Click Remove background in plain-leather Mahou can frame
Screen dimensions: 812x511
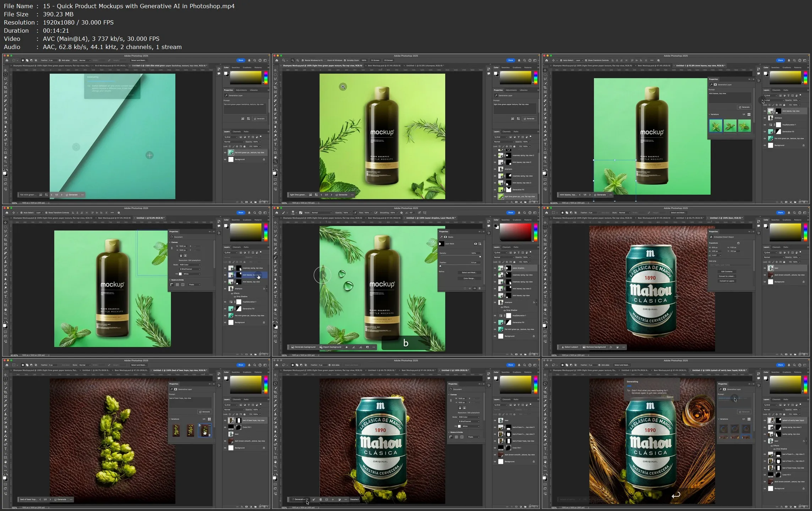coord(594,347)
